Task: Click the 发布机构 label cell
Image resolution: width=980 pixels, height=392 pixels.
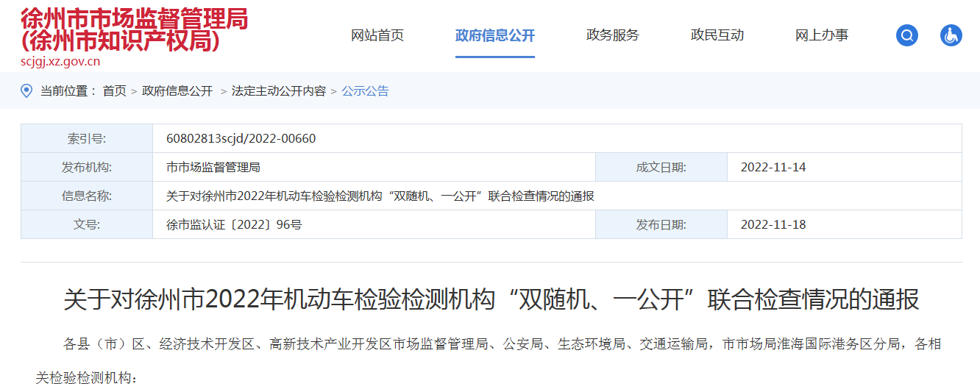Action: [x=87, y=167]
